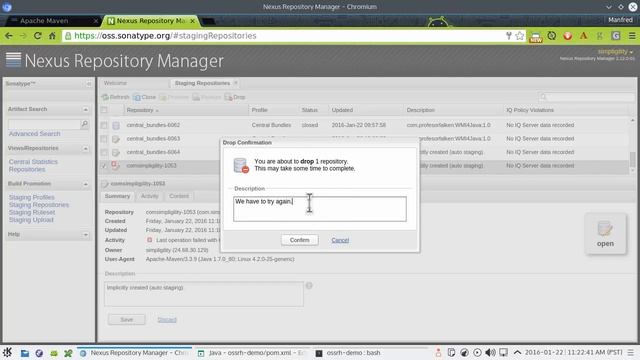The height and width of the screenshot is (360, 640).
Task: Click the volume icon in system tray
Action: pyautogui.click(x=490, y=353)
